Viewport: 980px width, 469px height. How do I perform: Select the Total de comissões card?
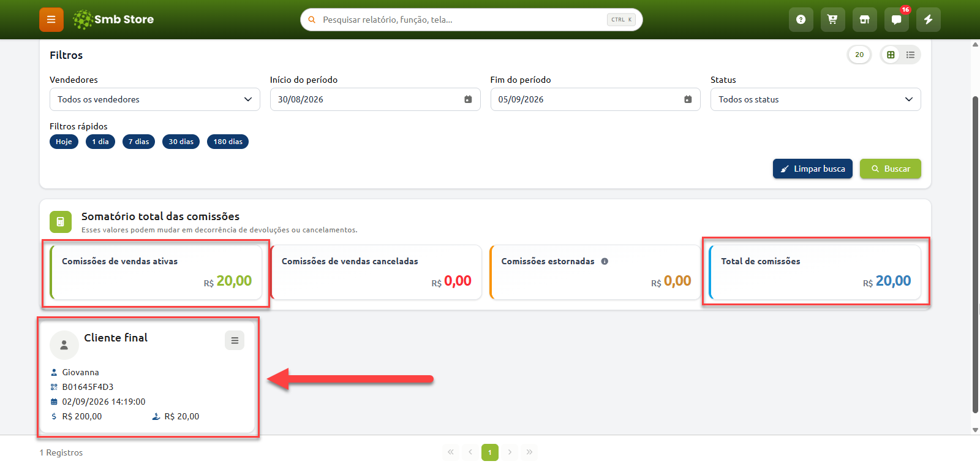tap(815, 272)
